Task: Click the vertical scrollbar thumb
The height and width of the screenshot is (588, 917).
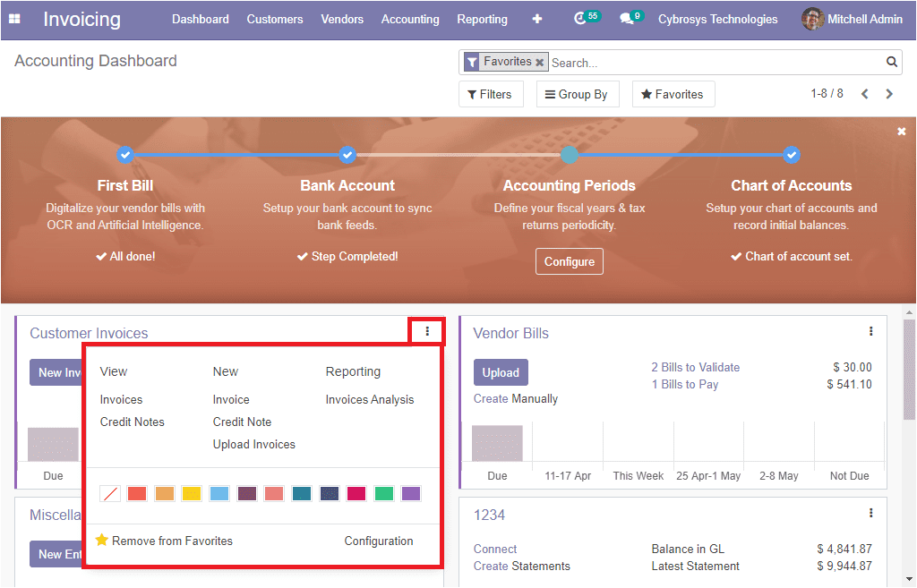Action: pos(909,370)
